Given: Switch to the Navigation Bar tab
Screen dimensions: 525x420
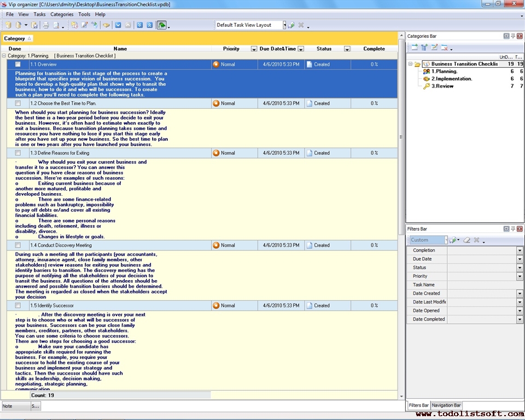Looking at the screenshot, I should click(446, 405).
